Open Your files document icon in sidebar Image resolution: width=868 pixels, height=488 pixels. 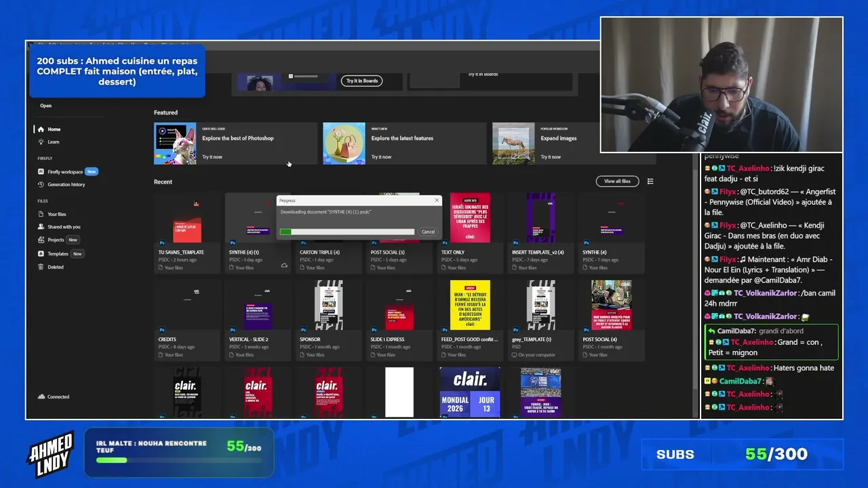click(x=41, y=214)
